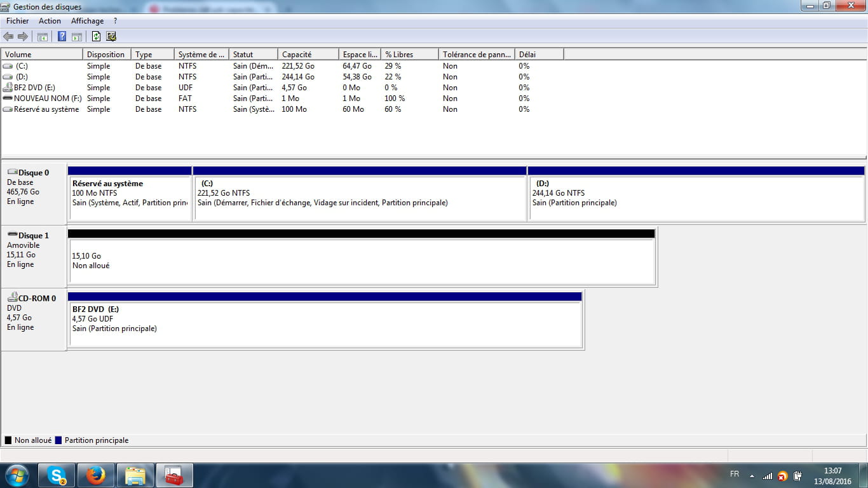Open Firefox from the taskbar

(96, 475)
